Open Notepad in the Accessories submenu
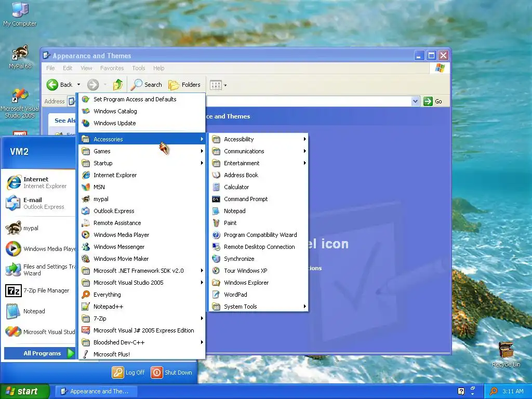 tap(258, 211)
